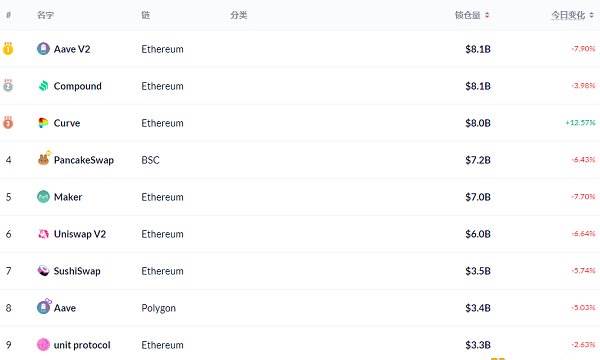The width and height of the screenshot is (600, 360).
Task: Click the PancakeSwap bunny icon
Action: [44, 158]
